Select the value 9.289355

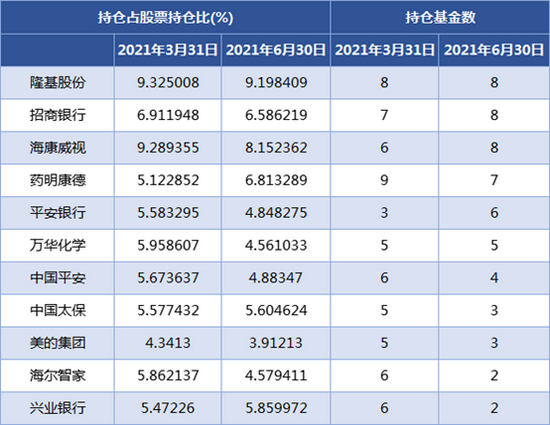(168, 148)
